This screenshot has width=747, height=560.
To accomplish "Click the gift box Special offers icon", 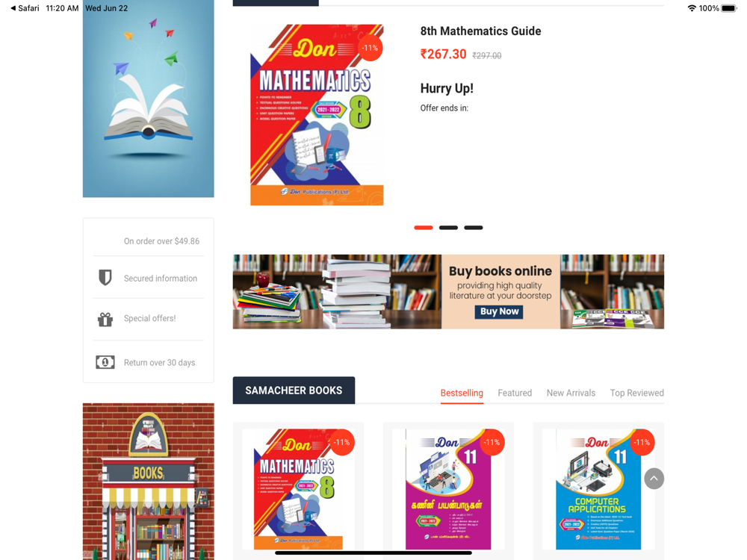I will click(x=105, y=319).
